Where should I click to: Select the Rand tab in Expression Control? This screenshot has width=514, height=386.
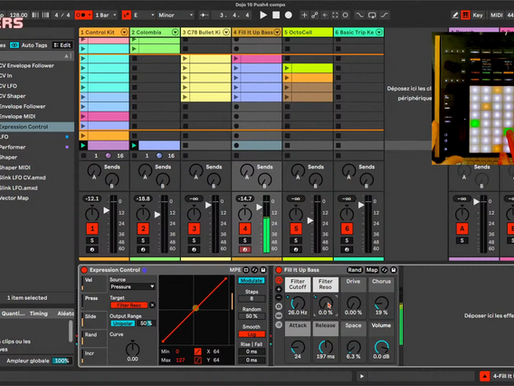[x=93, y=338]
